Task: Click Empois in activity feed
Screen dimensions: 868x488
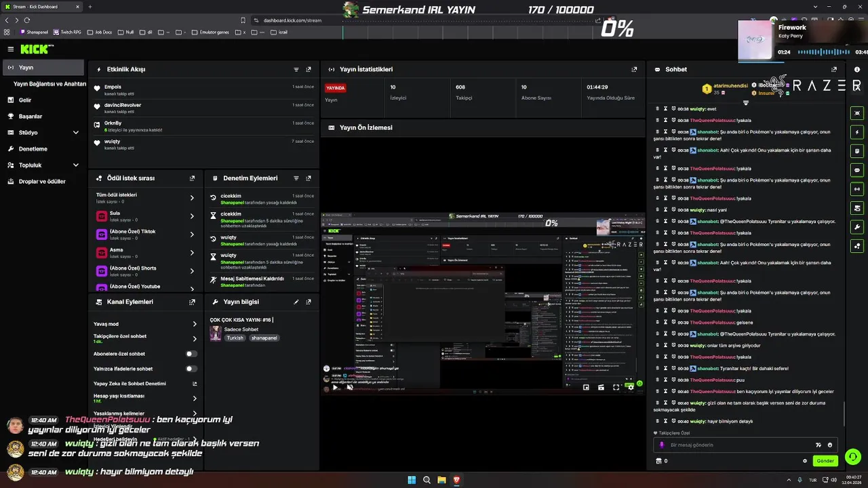Action: point(113,87)
